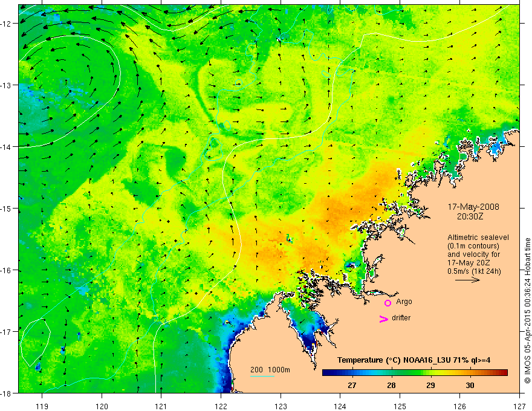Click the 127 longitude axis label
The image size is (532, 411).
[x=519, y=406]
